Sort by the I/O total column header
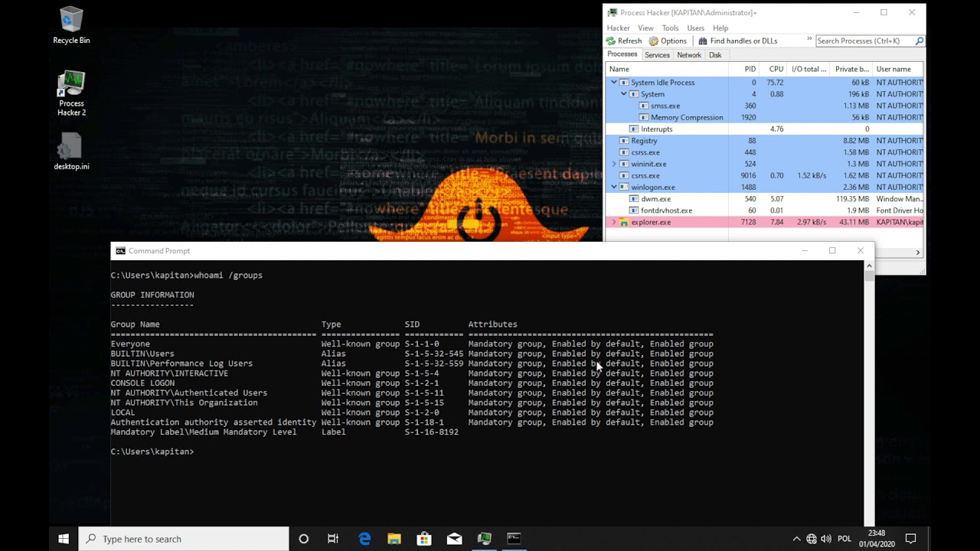 coord(808,69)
